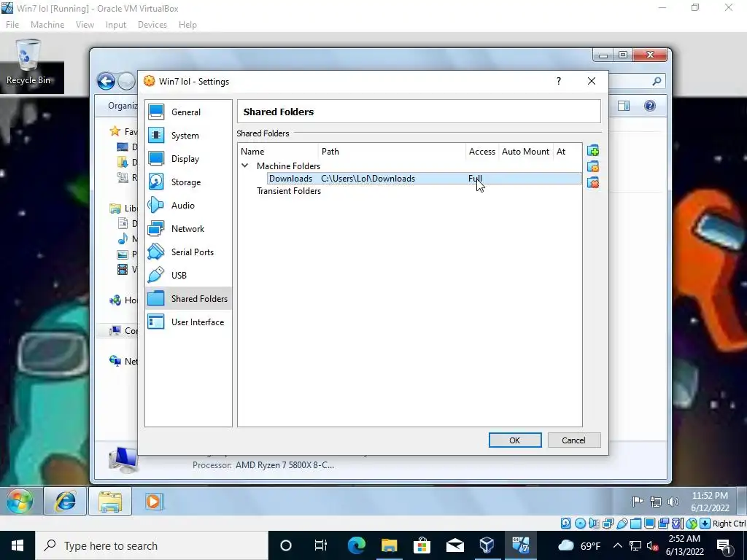Open the Audio settings category
This screenshot has height=560, width=747.
pos(188,205)
